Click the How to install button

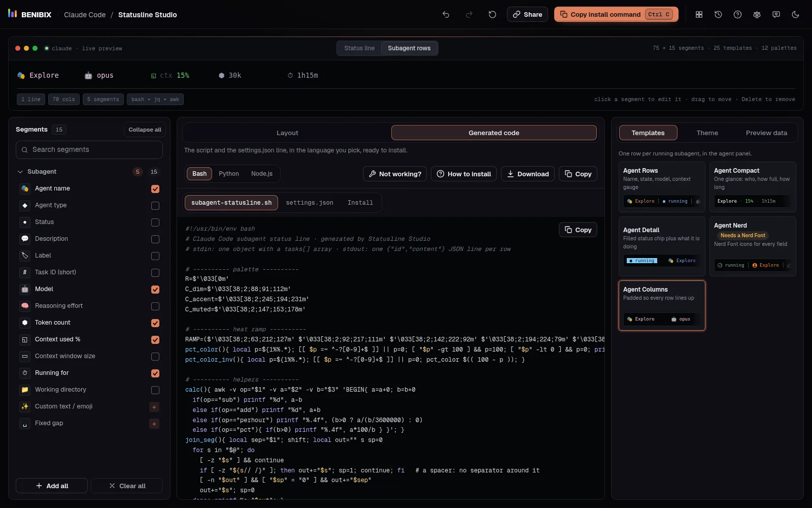click(464, 174)
